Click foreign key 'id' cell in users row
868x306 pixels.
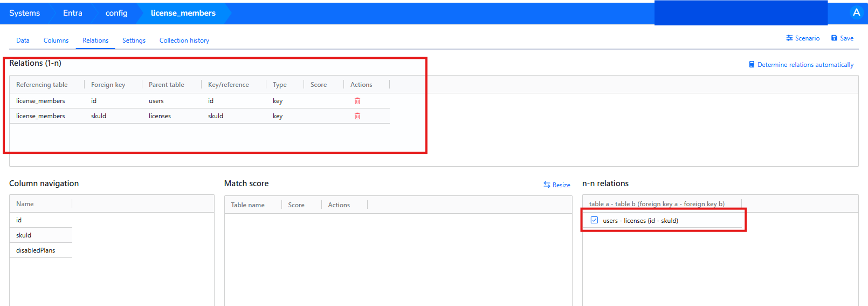[x=94, y=101]
